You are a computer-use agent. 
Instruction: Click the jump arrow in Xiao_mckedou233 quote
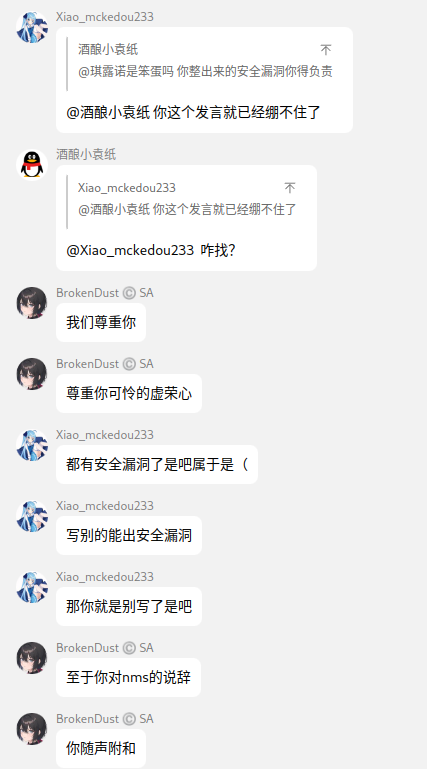tap(290, 188)
